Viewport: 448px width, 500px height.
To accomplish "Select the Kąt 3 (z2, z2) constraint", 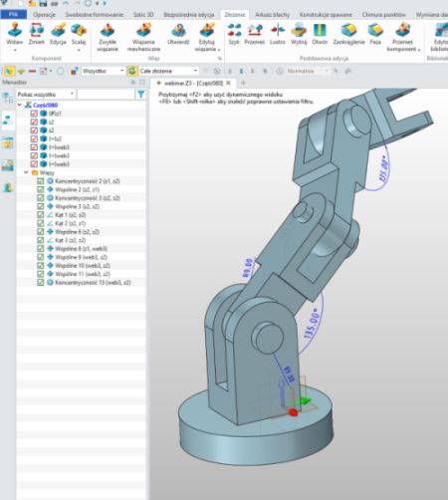I will click(x=71, y=240).
